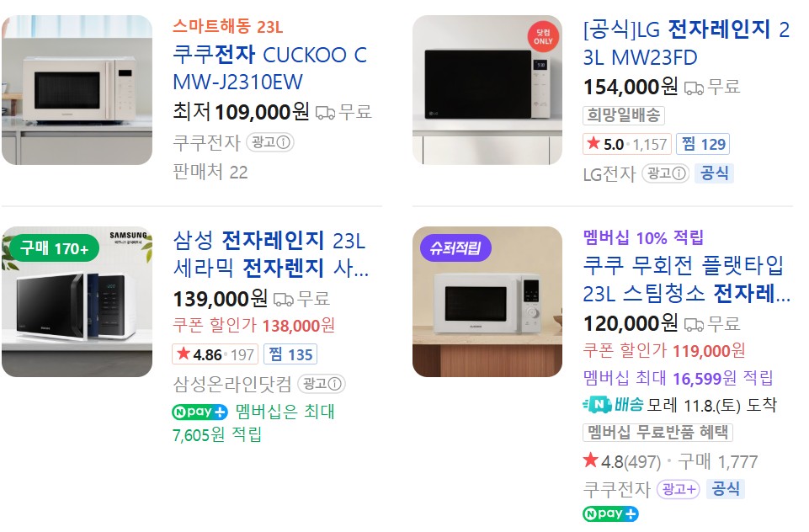Click the 광고 info badge next to LG전자

[665, 173]
